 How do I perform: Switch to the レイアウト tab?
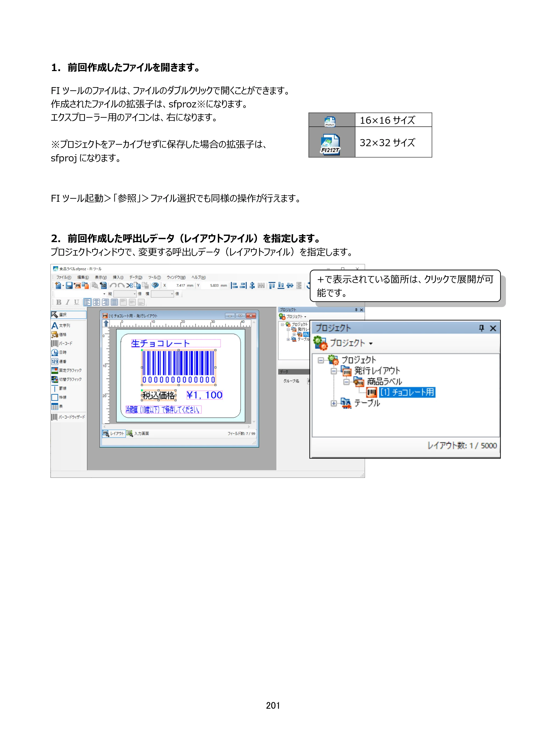click(114, 434)
